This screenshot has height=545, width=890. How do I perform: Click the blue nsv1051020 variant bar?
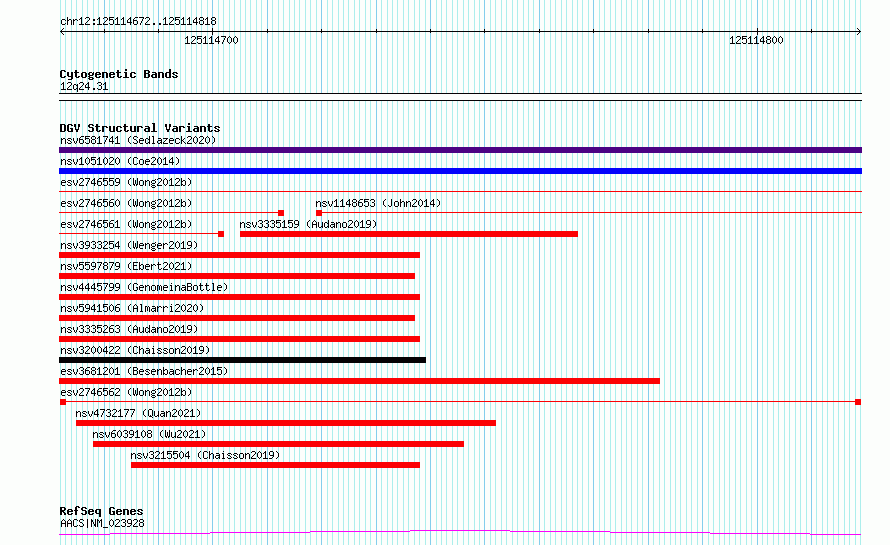click(x=460, y=171)
